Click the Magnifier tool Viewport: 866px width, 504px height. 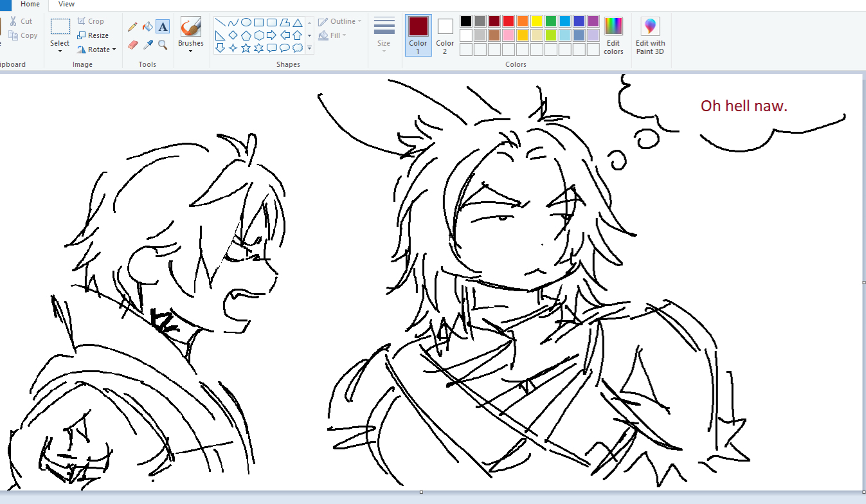(163, 44)
